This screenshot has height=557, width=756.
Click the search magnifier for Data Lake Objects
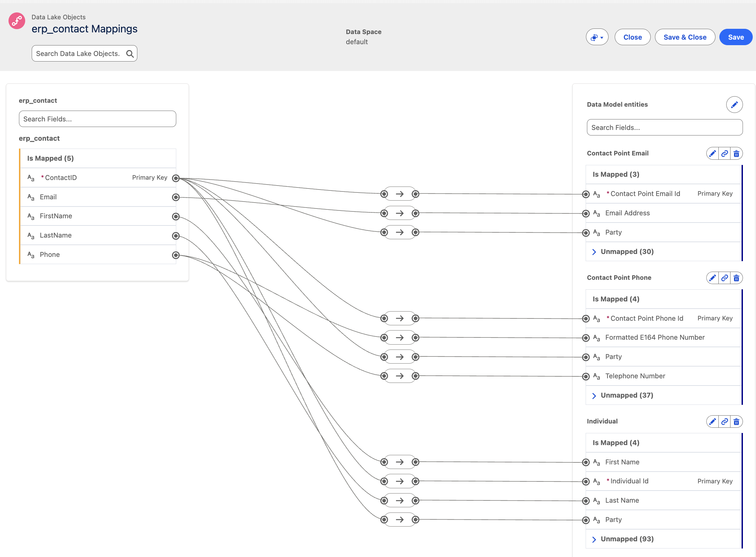pos(130,54)
